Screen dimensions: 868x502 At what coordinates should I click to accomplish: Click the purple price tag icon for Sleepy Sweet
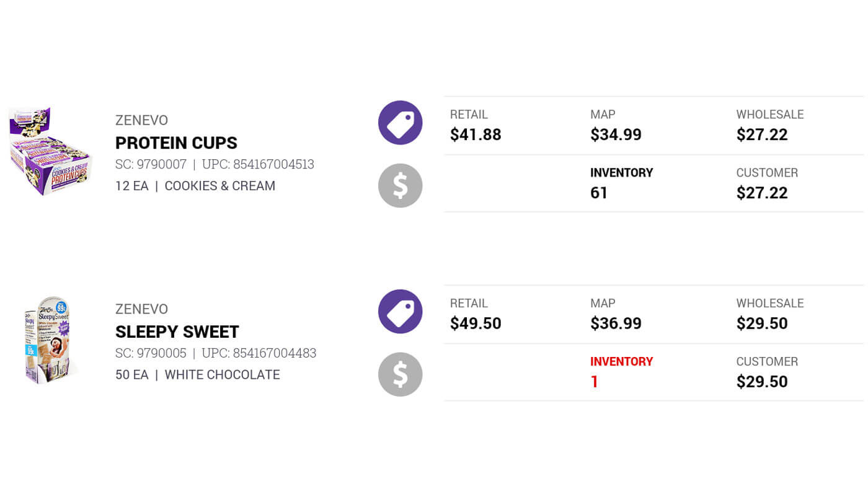[x=400, y=311]
